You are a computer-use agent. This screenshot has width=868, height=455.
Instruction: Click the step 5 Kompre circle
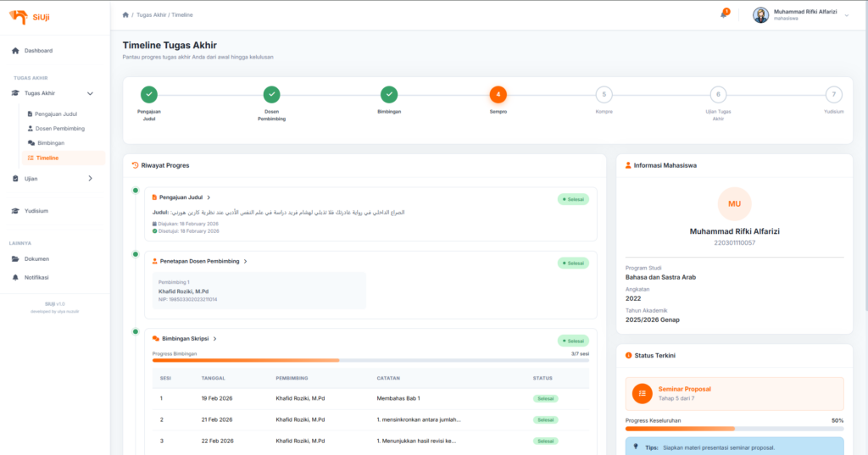pos(604,94)
